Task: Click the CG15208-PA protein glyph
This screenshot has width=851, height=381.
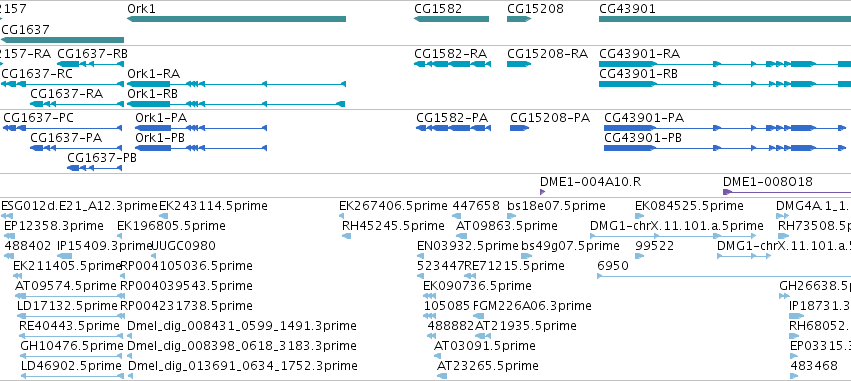Action: tap(519, 128)
